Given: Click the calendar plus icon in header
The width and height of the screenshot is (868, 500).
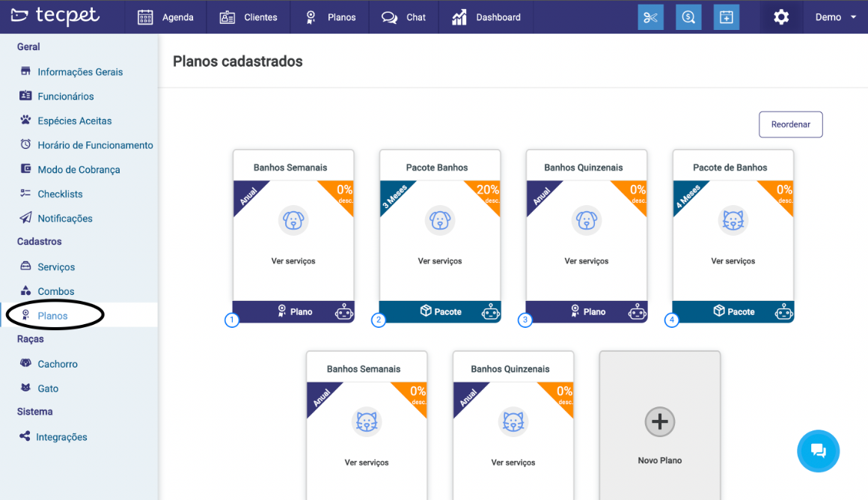Looking at the screenshot, I should click(x=726, y=17).
